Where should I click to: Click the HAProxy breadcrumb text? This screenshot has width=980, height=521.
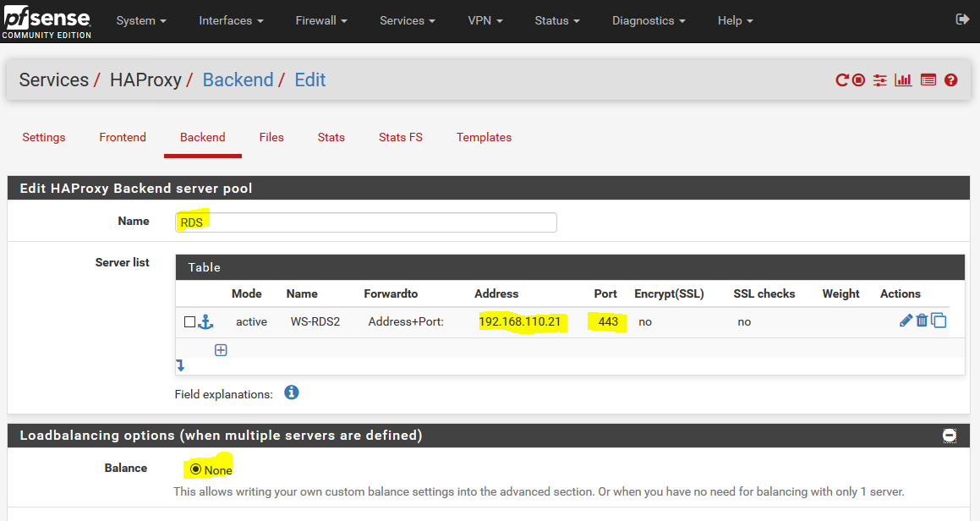[145, 80]
